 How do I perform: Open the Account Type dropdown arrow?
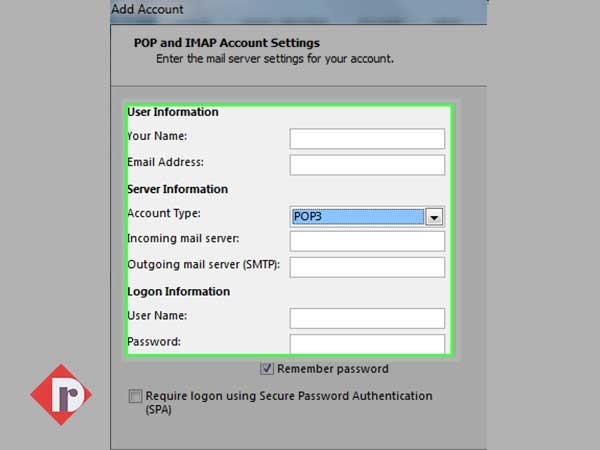[434, 217]
